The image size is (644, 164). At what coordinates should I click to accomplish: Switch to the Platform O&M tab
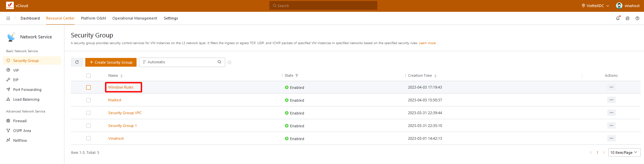[x=93, y=18]
